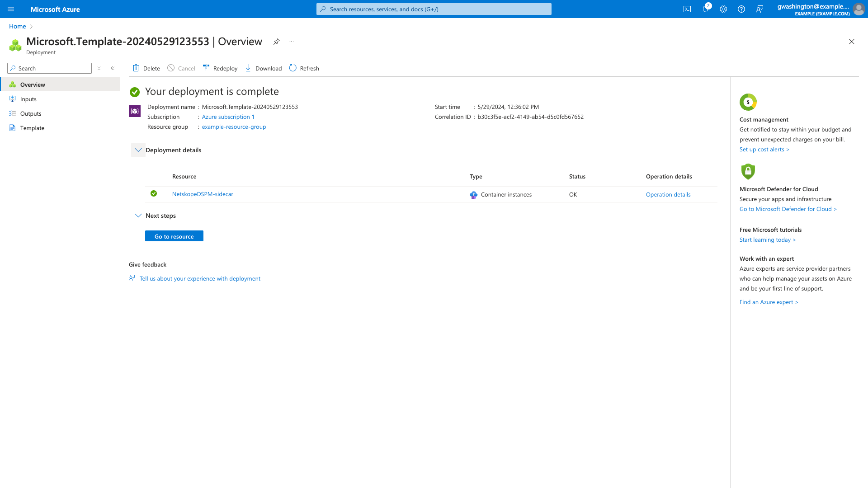Pin the deployment to dashboard
868x488 pixels.
coord(277,42)
